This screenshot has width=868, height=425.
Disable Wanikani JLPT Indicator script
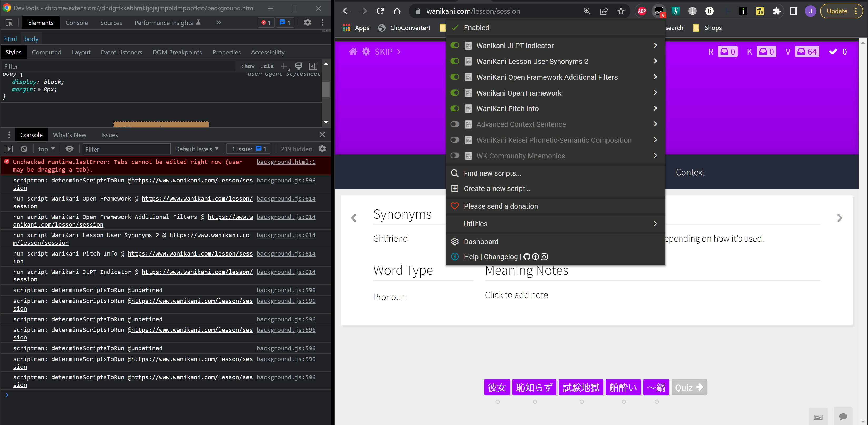[455, 46]
